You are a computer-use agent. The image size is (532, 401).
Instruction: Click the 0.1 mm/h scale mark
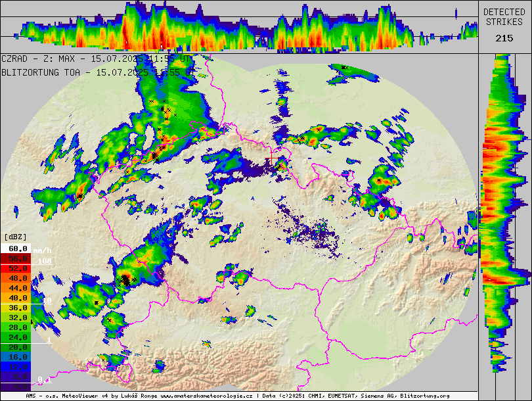point(45,379)
